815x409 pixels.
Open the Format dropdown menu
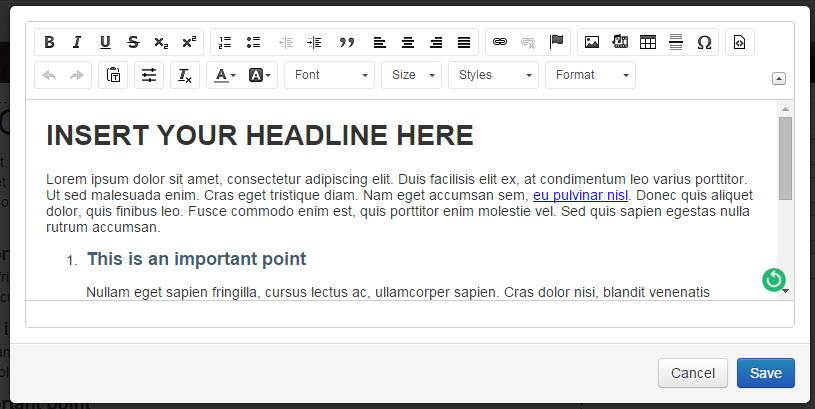[x=590, y=75]
